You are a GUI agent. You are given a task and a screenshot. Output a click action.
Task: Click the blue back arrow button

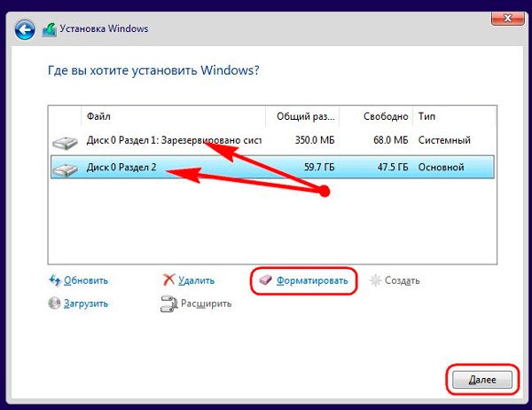[x=25, y=30]
